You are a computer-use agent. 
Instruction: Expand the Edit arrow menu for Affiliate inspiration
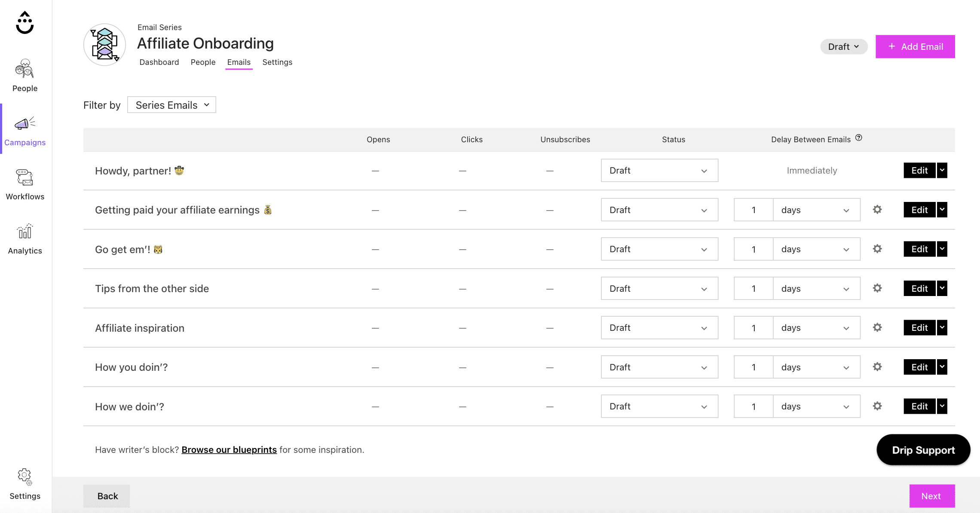942,327
